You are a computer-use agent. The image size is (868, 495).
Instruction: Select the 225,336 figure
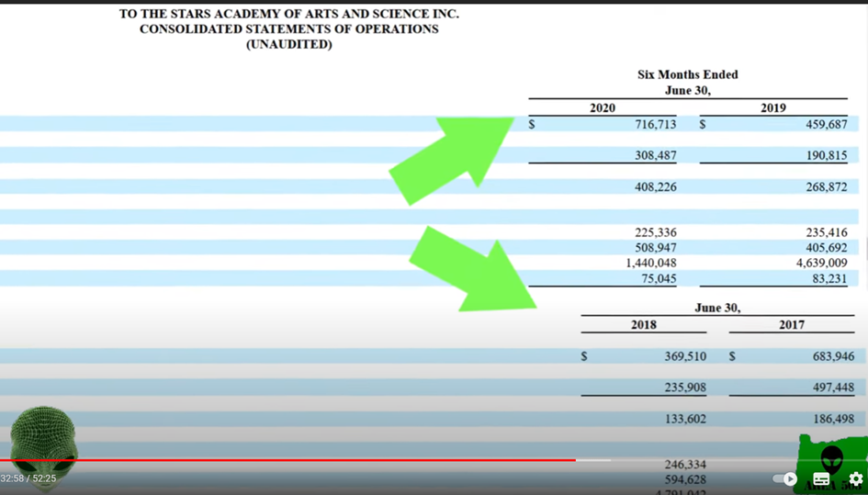coord(656,232)
